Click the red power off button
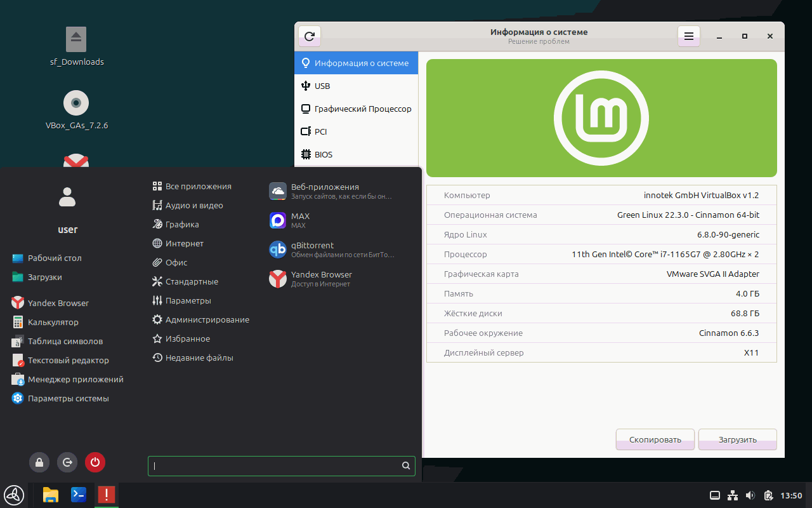The width and height of the screenshot is (812, 508). coord(95,462)
